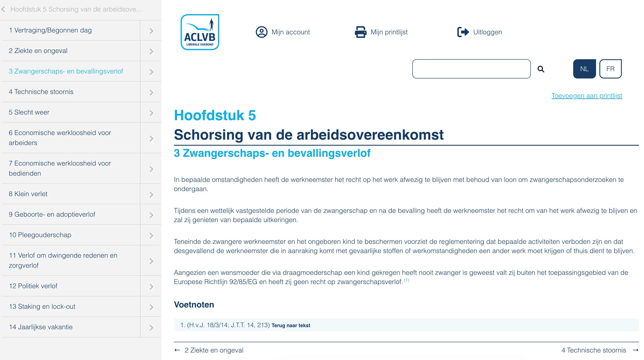This screenshot has height=360, width=644.
Task: Focus the search input field
Action: point(471,69)
